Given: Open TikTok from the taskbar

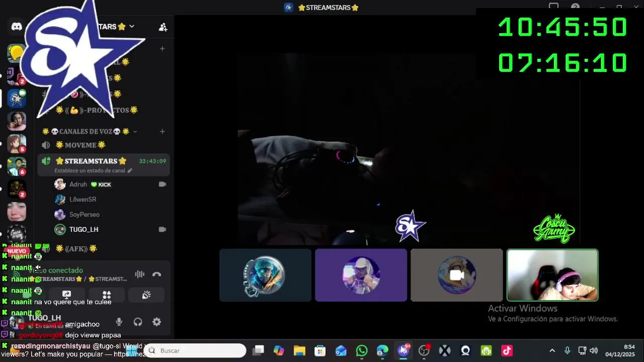Looking at the screenshot, I should pyautogui.click(x=507, y=350).
